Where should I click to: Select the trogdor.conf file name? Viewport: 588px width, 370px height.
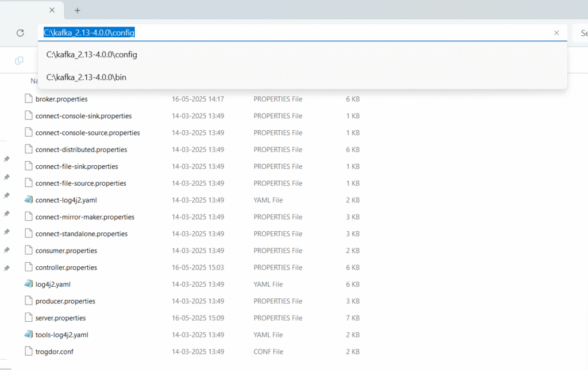pyautogui.click(x=55, y=352)
